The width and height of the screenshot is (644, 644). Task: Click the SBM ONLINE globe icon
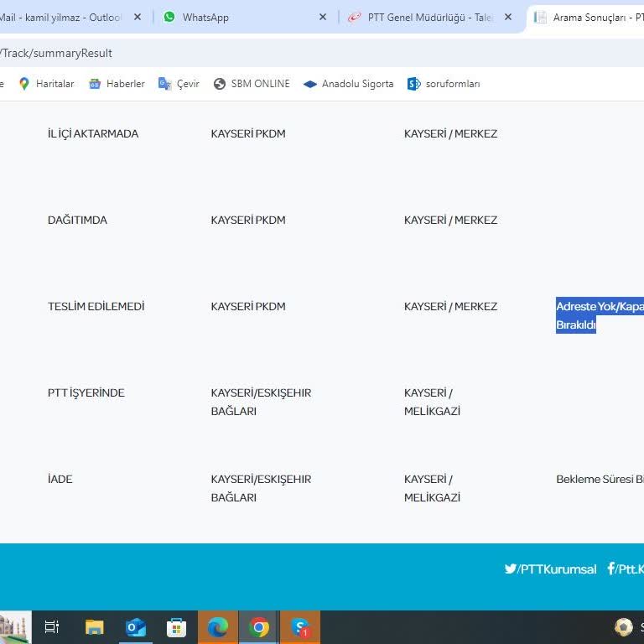click(x=220, y=84)
